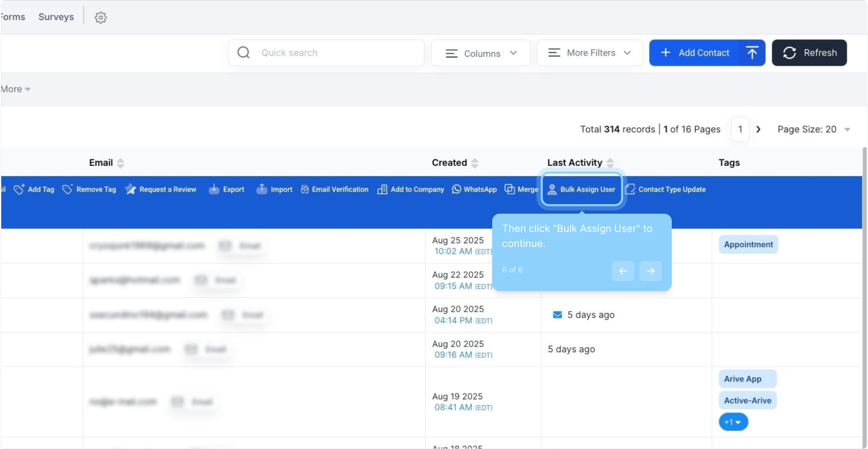Sort by Created column
Image resolution: width=868 pixels, height=449 pixels.
click(x=475, y=163)
